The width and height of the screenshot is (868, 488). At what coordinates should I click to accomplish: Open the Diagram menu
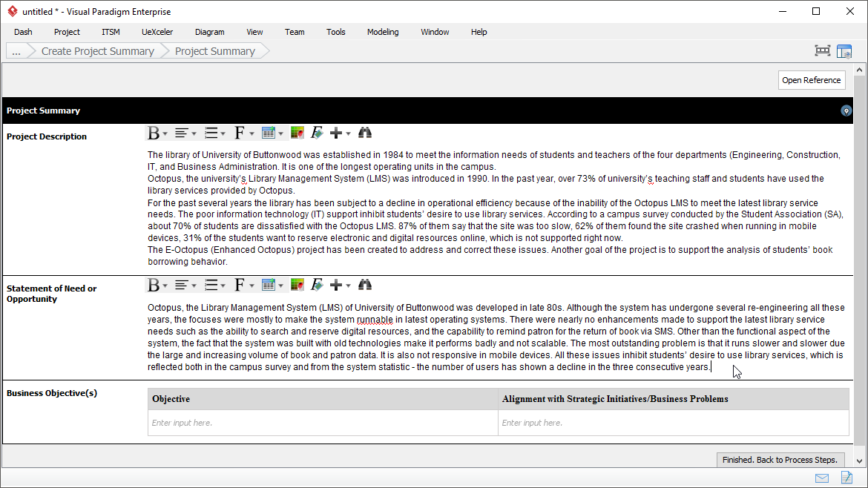210,32
